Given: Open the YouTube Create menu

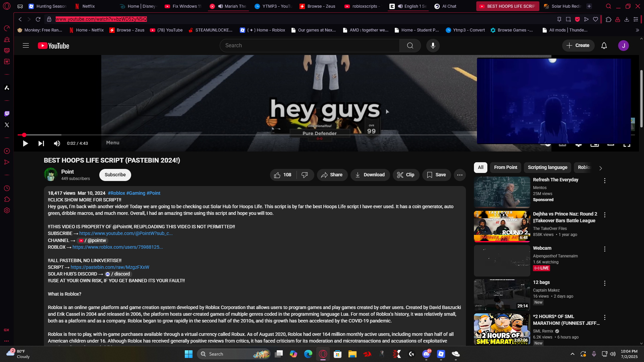Looking at the screenshot, I should (x=578, y=46).
